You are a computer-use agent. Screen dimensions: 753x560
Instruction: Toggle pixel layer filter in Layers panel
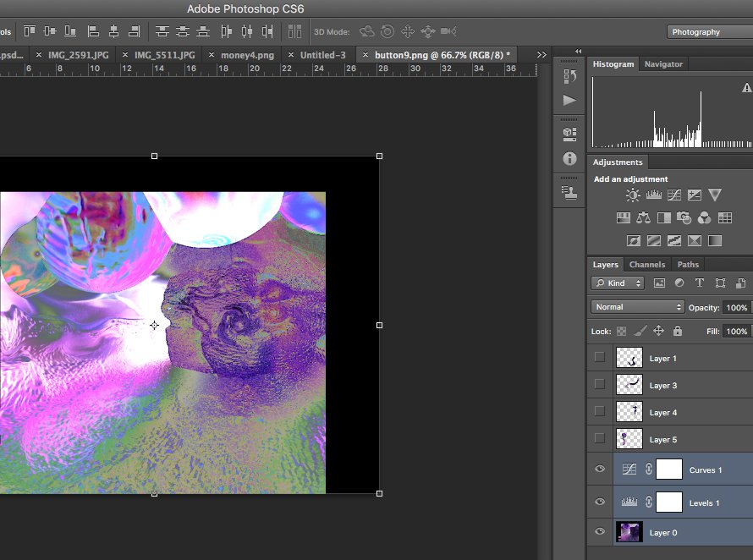pos(659,283)
